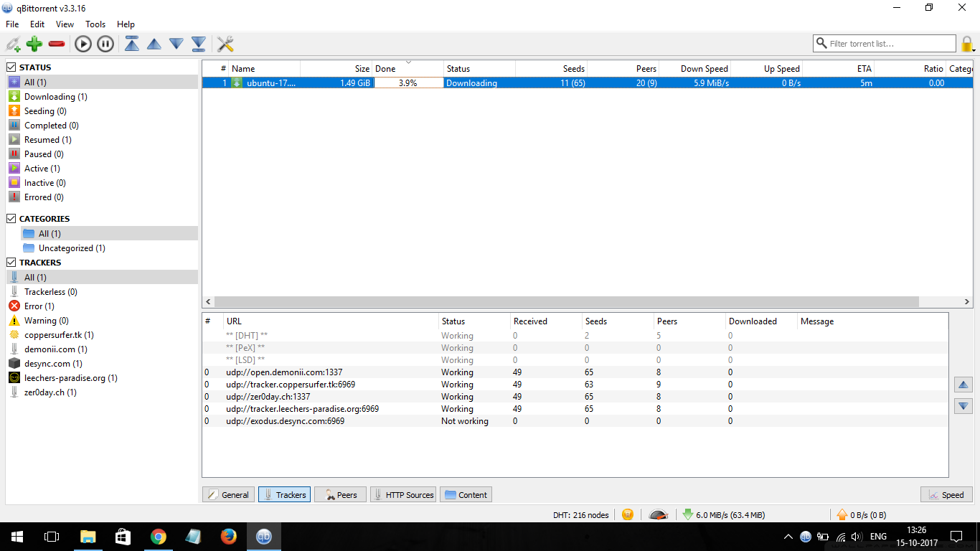Image resolution: width=980 pixels, height=551 pixels.
Task: Open the Speed panel
Action: [x=946, y=494]
